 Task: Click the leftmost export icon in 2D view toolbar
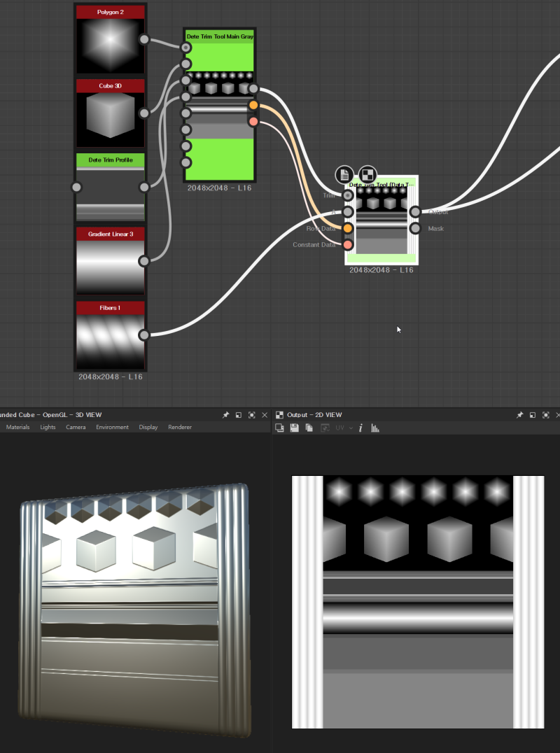(279, 428)
